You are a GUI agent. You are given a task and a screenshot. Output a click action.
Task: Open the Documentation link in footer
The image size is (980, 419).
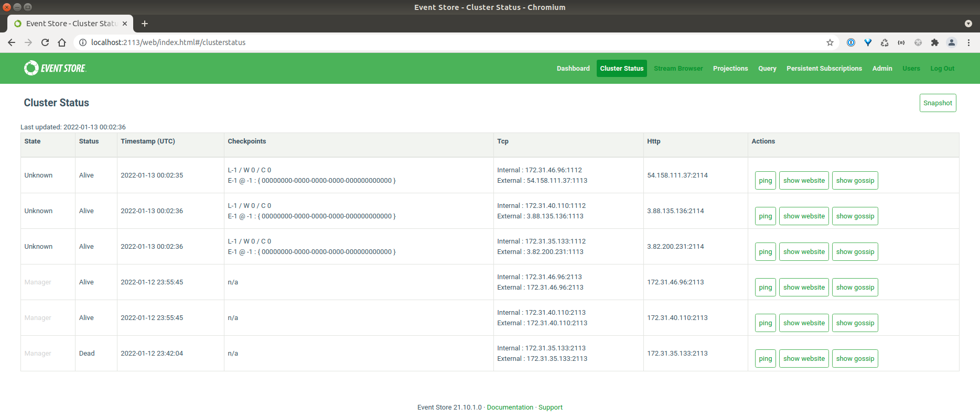[510, 407]
